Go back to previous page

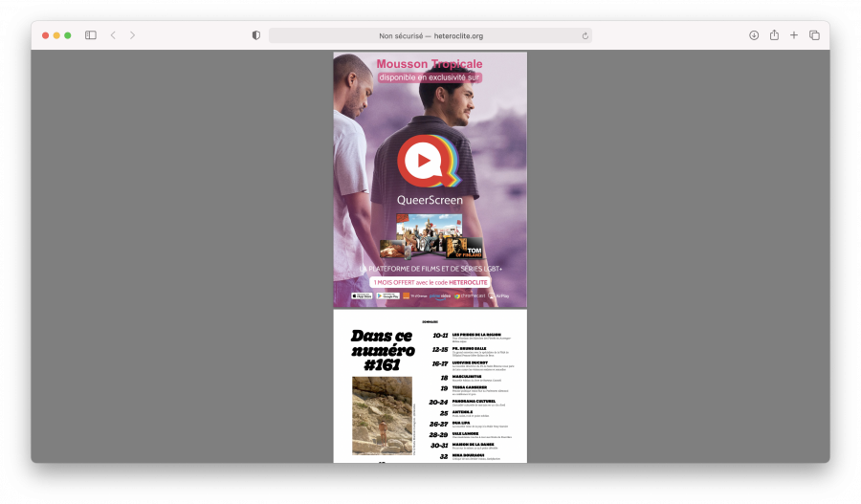pos(113,35)
